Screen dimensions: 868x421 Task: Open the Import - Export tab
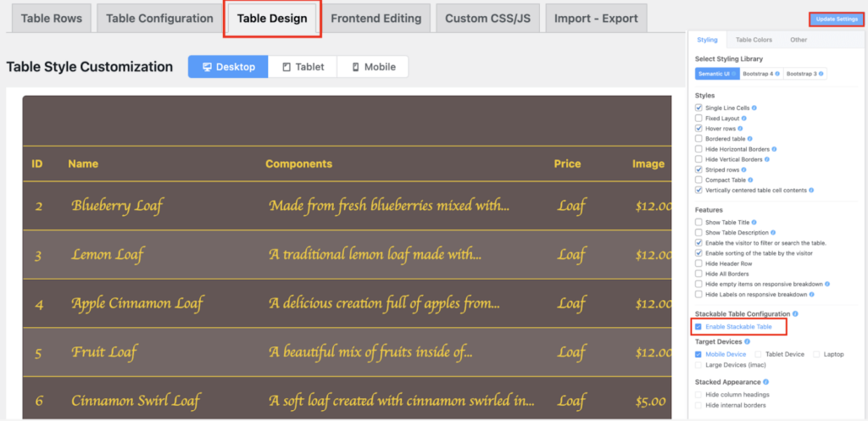point(596,19)
